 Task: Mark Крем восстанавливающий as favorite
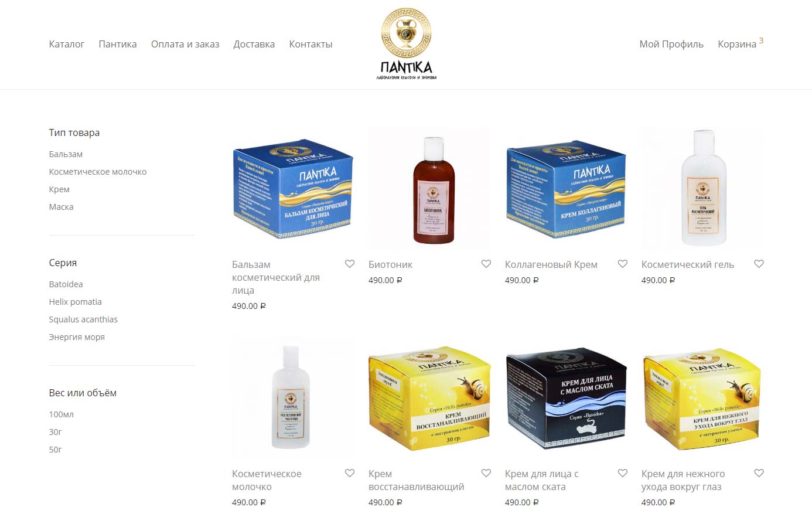point(486,473)
